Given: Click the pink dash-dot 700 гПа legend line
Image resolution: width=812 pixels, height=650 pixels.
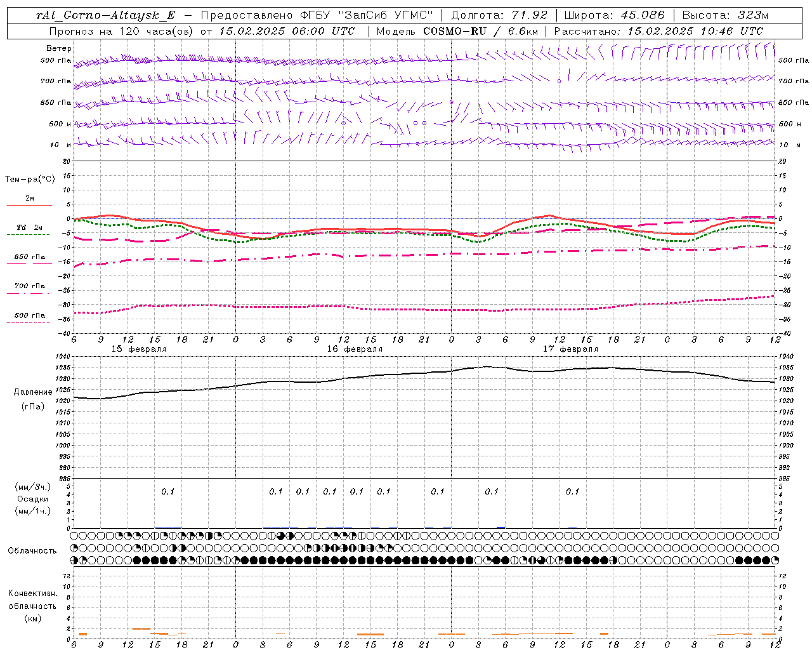Looking at the screenshot, I should 28,293.
